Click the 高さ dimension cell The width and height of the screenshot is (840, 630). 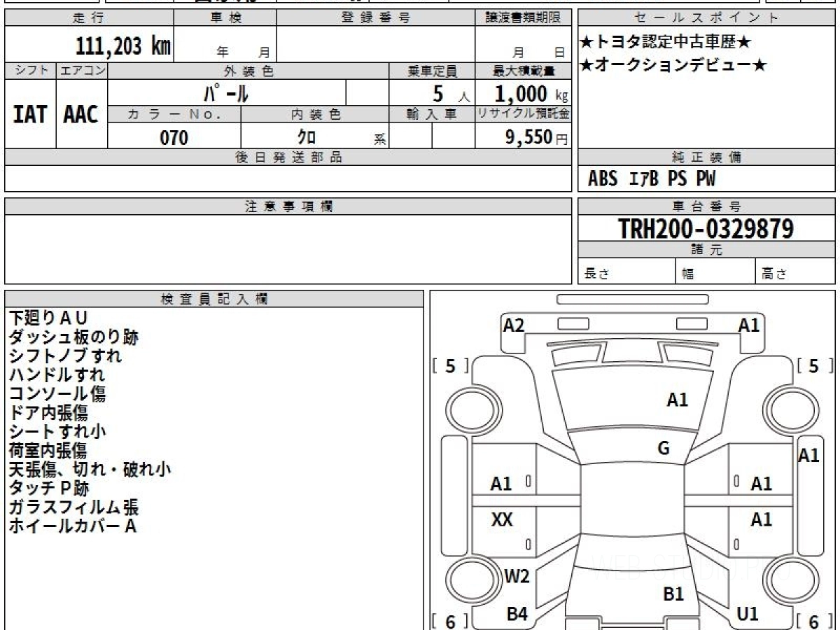point(795,272)
